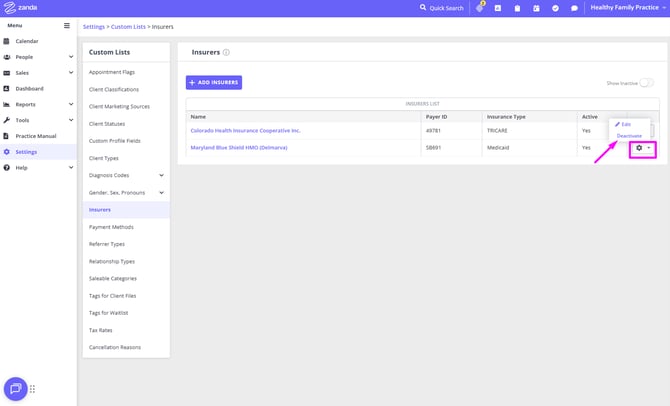
Task: Open Quick Search in the top bar
Action: [x=441, y=8]
